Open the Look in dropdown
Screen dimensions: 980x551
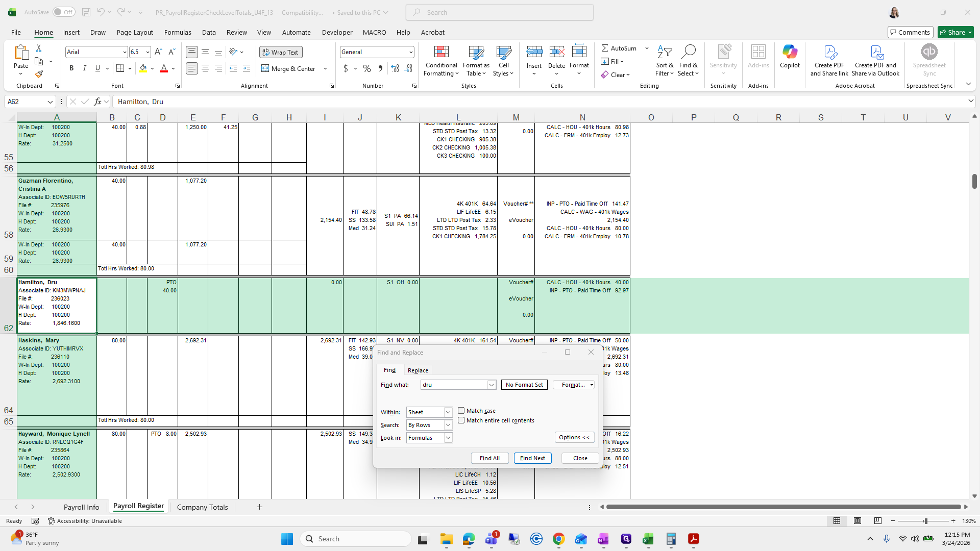tap(448, 438)
